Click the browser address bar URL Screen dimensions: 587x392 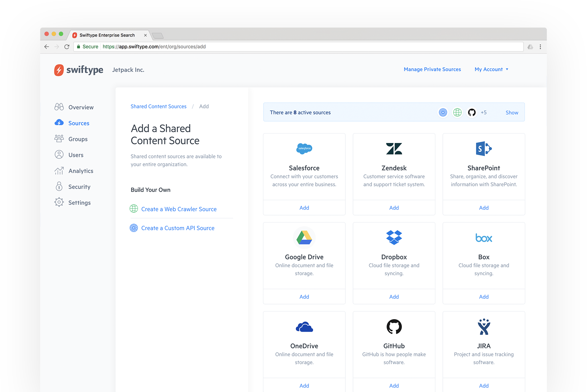pyautogui.click(x=154, y=46)
